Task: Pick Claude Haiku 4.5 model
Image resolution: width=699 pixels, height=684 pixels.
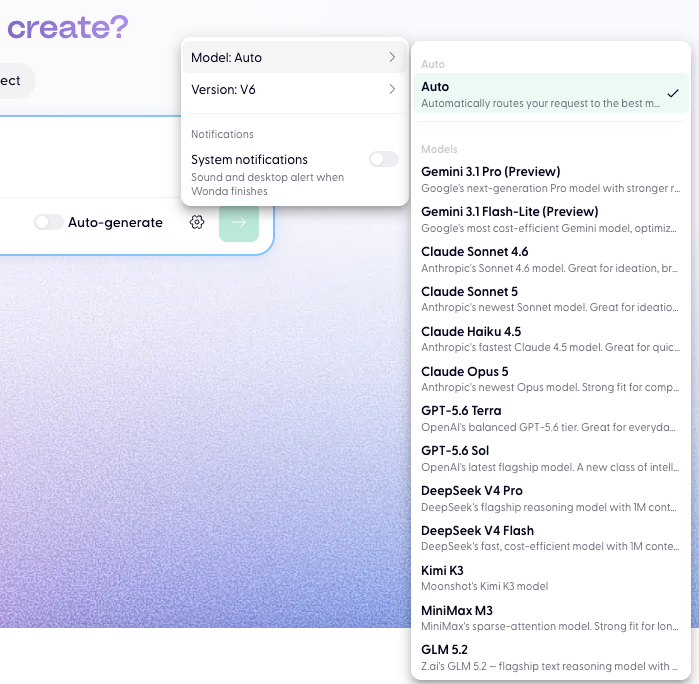Action: (x=551, y=339)
